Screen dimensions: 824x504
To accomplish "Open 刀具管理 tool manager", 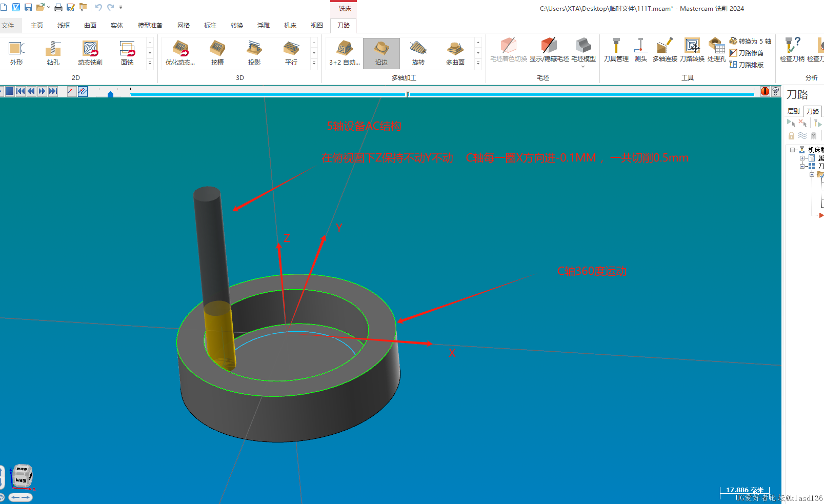I will pos(616,50).
